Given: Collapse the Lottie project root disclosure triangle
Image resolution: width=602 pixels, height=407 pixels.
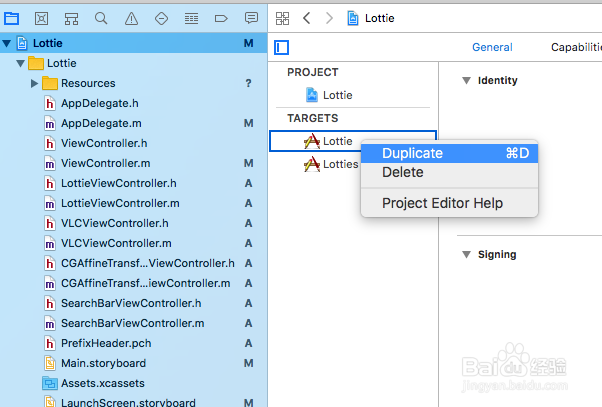Looking at the screenshot, I should (x=7, y=44).
